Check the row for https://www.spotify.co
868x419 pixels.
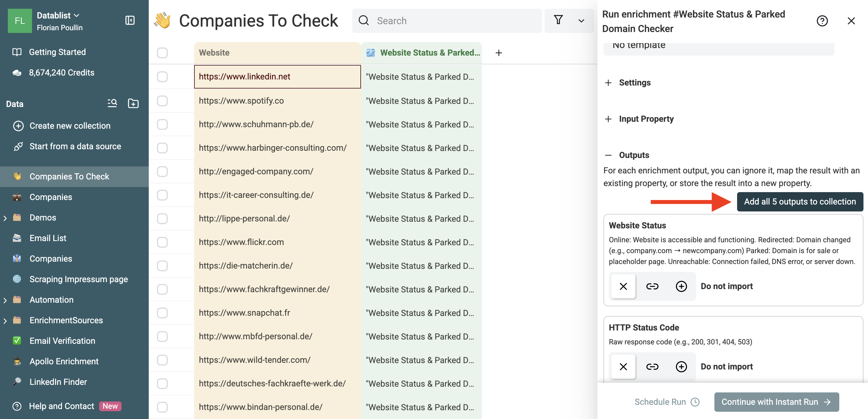[162, 101]
